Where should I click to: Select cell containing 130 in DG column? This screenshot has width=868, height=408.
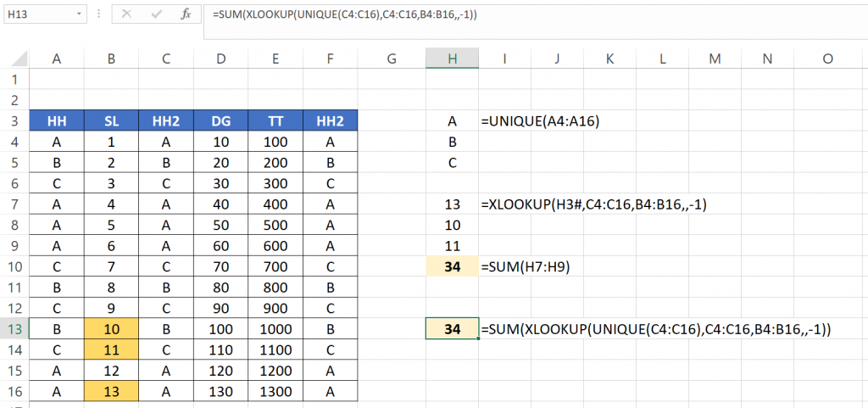point(221,391)
